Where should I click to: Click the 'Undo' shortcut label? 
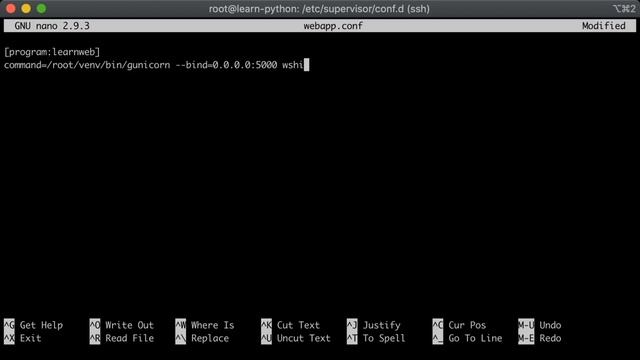pos(550,325)
